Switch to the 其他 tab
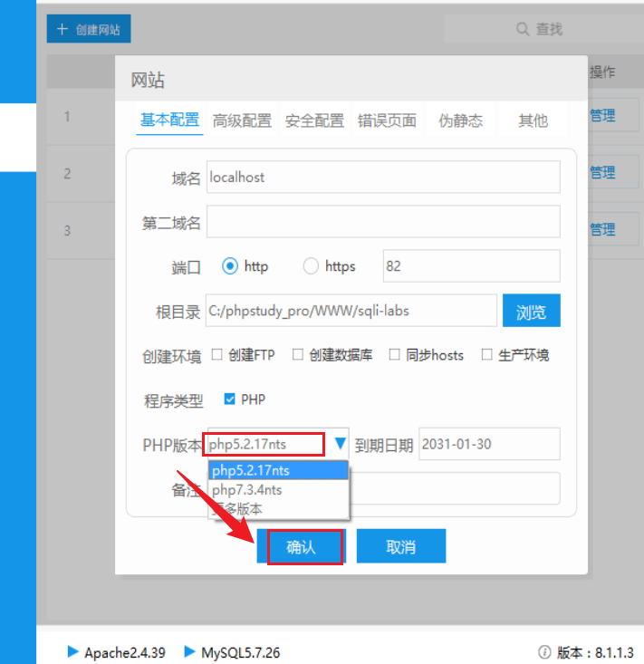 tap(533, 120)
